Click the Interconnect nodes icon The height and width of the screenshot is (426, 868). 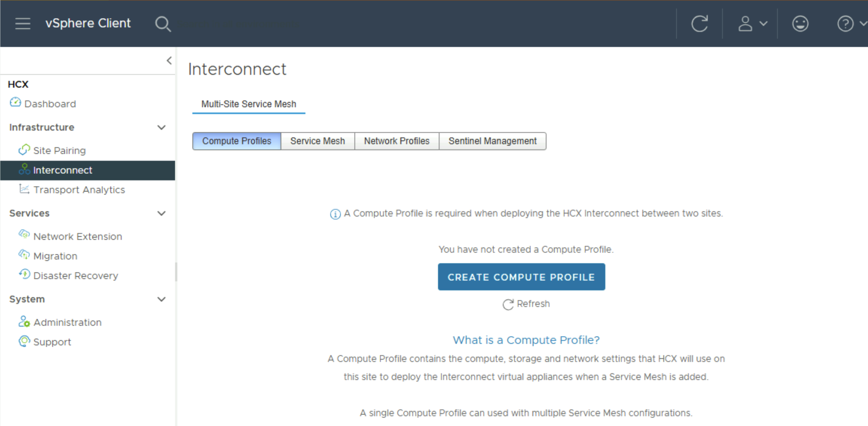tap(24, 169)
